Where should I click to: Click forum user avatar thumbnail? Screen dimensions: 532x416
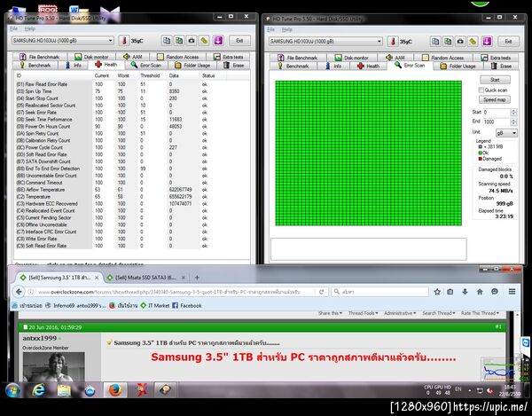tap(53, 366)
